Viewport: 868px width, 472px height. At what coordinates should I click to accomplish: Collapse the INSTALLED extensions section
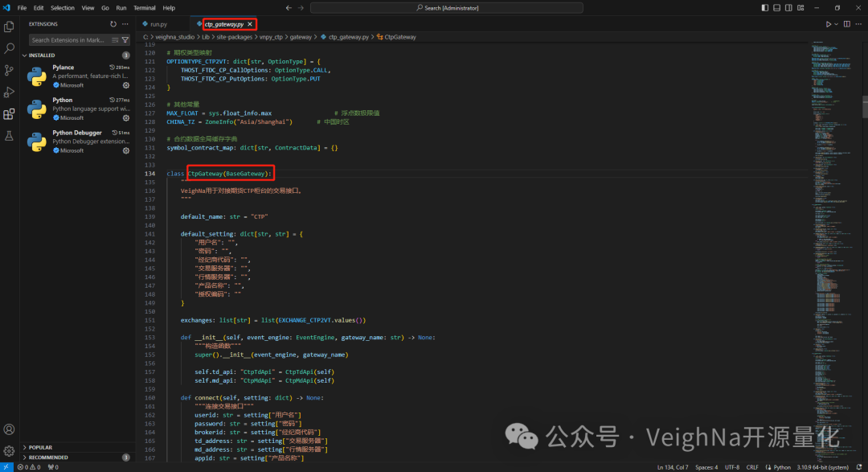42,55
